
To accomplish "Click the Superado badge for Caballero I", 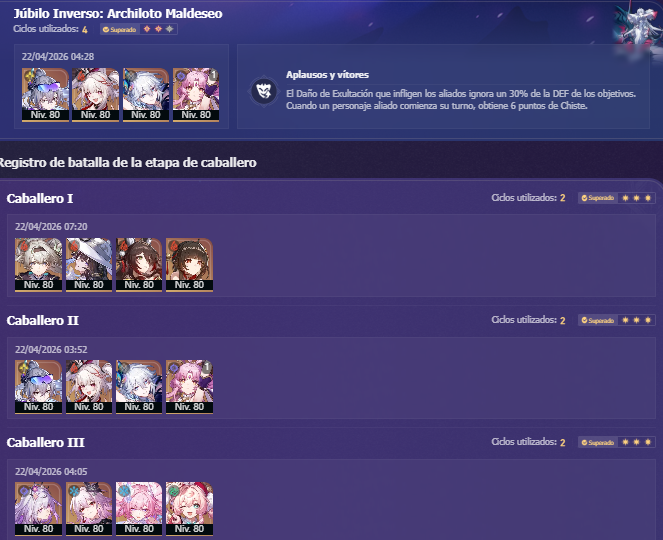I will click(x=598, y=198).
